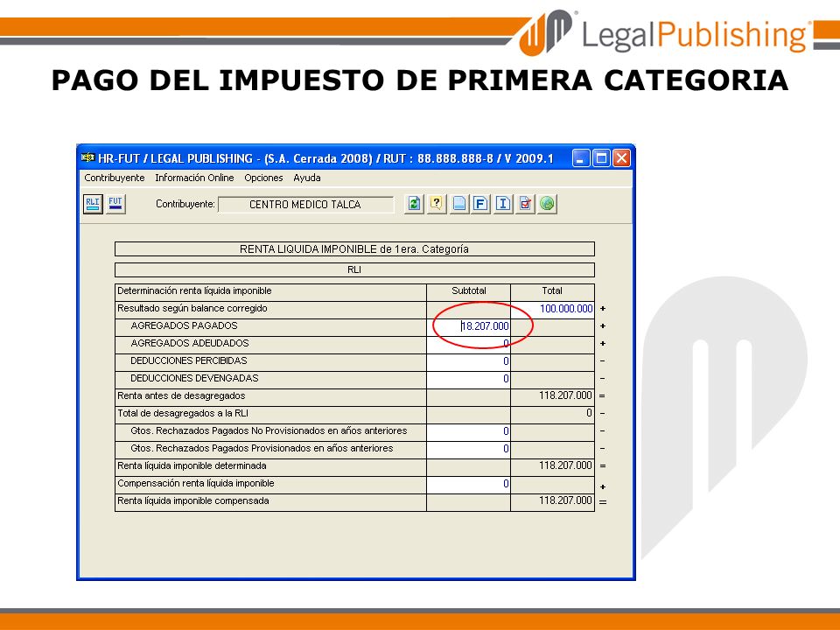Click the AGREGADOS PAGADOS label
The width and height of the screenshot is (840, 630).
184,325
